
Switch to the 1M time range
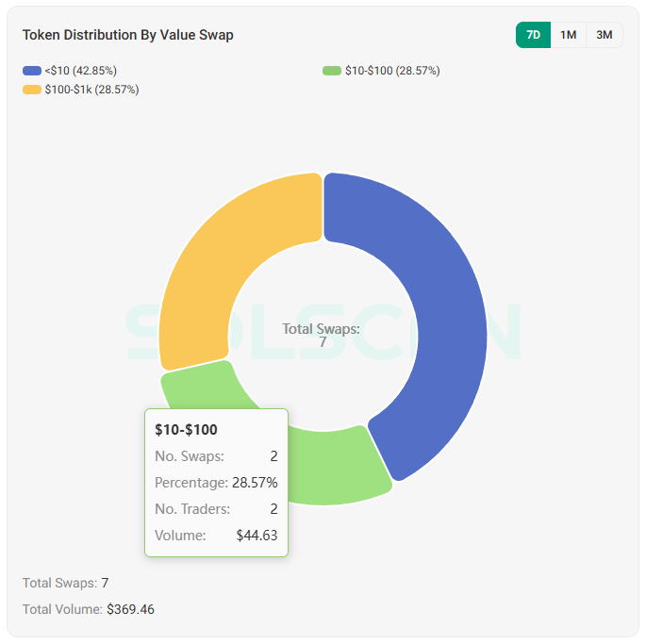coord(568,35)
